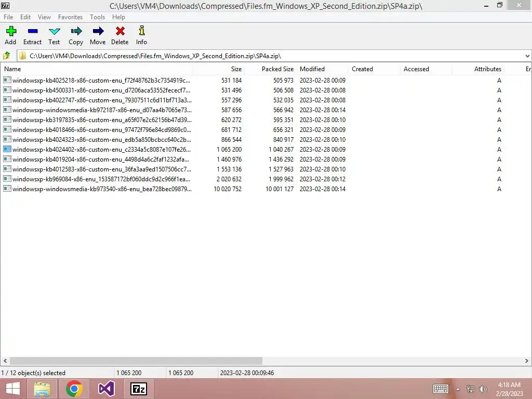This screenshot has width=532, height=399.
Task: Click file icon of windowsmedia-kb972187 row
Action: 7,110
